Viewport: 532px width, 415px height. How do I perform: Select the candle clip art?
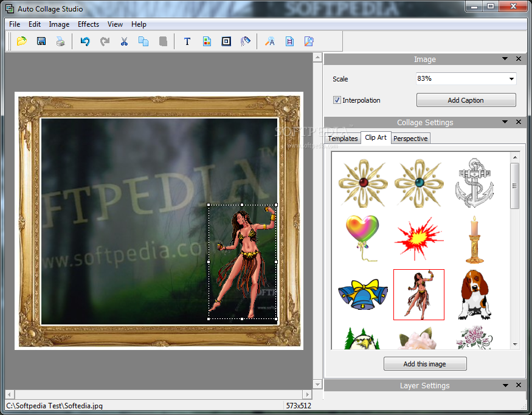475,240
